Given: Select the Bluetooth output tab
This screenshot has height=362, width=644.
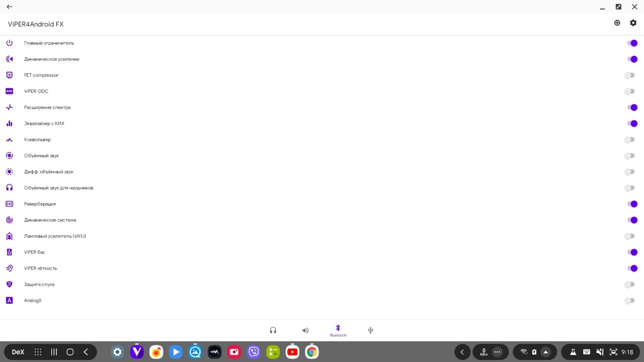Looking at the screenshot, I should 338,330.
